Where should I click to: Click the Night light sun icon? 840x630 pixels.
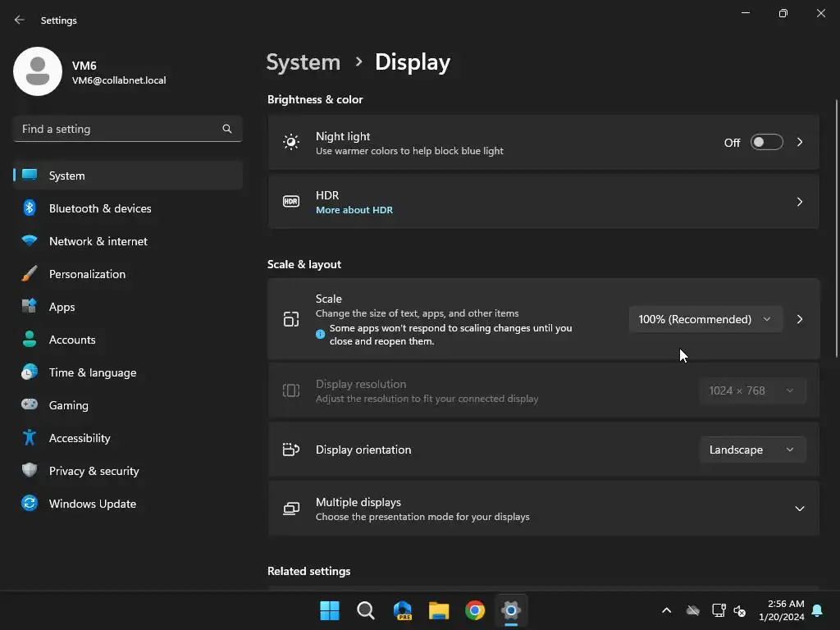tap(291, 143)
